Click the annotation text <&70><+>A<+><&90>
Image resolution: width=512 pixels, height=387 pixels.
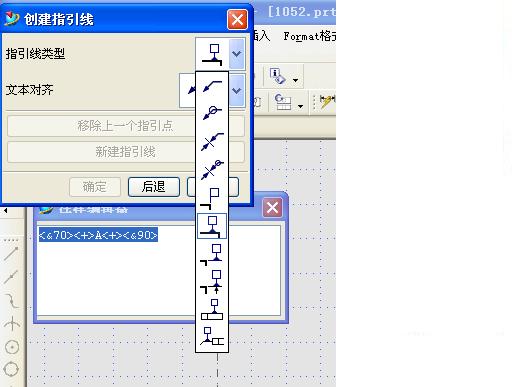click(x=98, y=235)
